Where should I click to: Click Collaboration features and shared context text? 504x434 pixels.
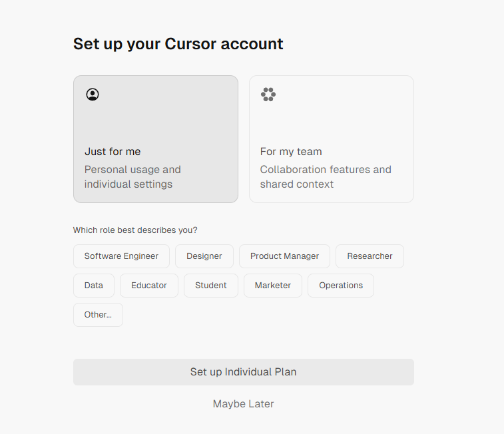(x=326, y=176)
